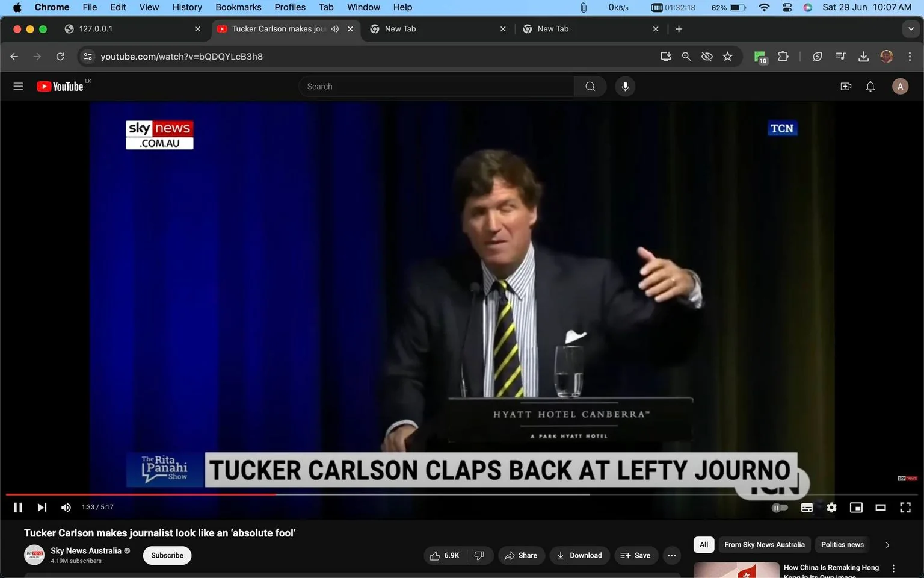Open the Apple menu

coord(17,7)
